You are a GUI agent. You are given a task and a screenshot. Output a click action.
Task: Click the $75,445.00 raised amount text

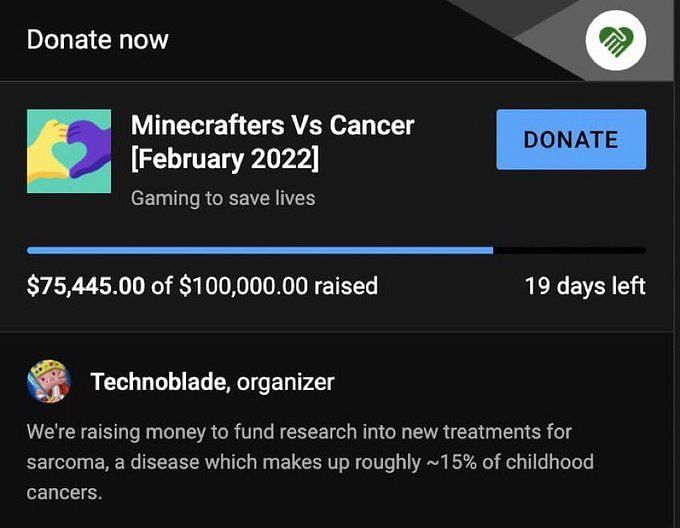coord(86,286)
